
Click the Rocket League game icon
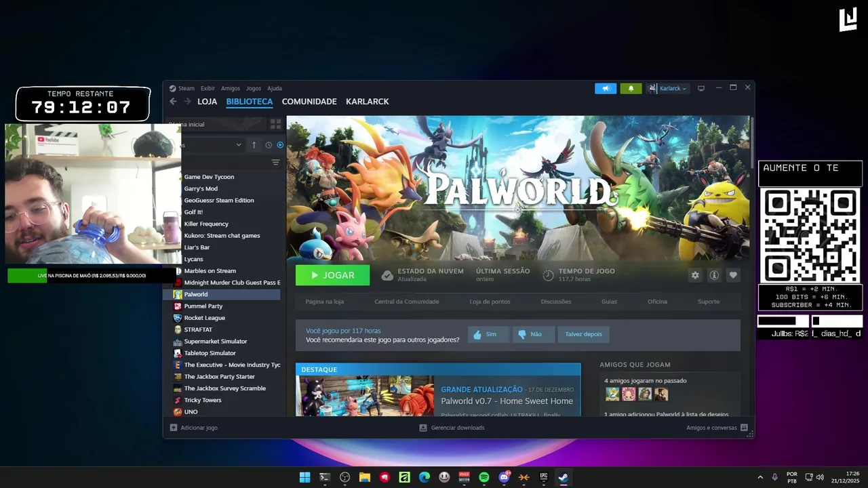pos(178,318)
